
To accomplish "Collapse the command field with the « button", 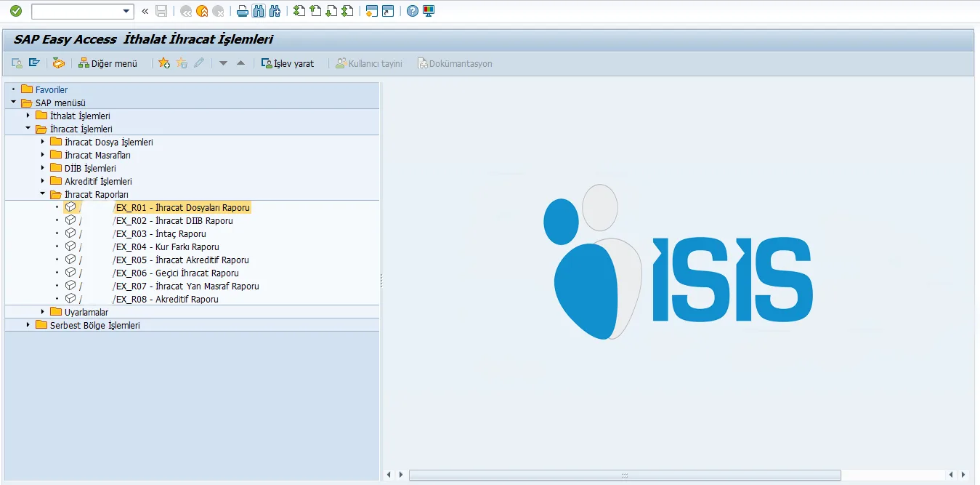I will tap(145, 11).
